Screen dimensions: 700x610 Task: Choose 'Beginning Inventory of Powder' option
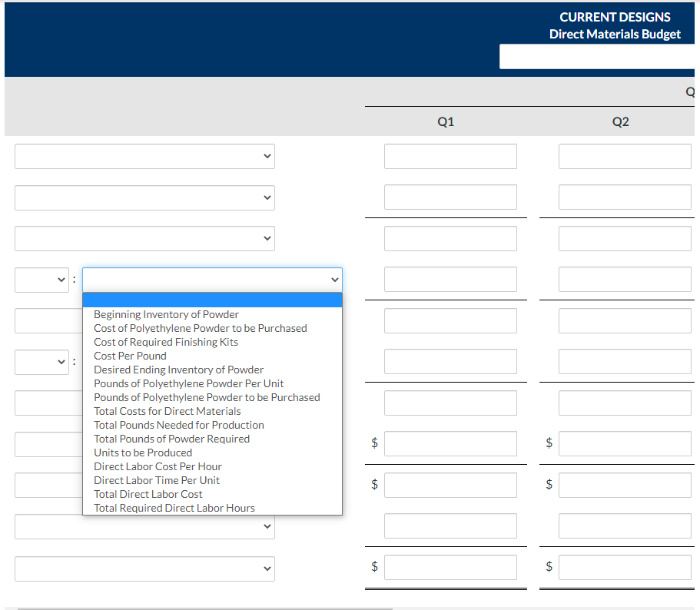pos(213,314)
